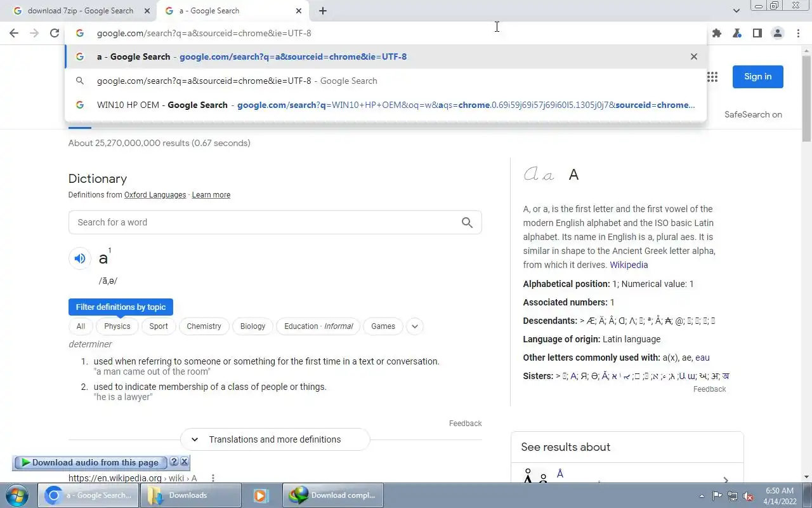Click Feedback under the knowledge panel
Screen dimensions: 812x508
(709, 389)
